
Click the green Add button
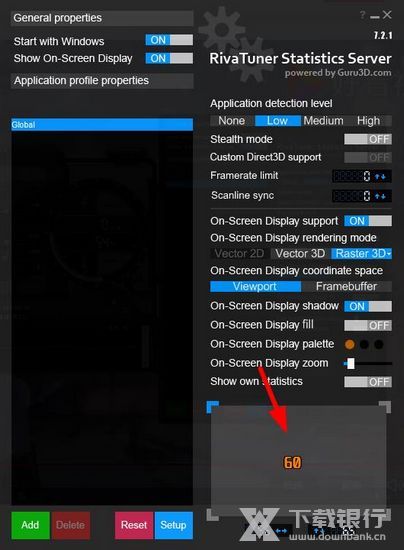tap(30, 525)
